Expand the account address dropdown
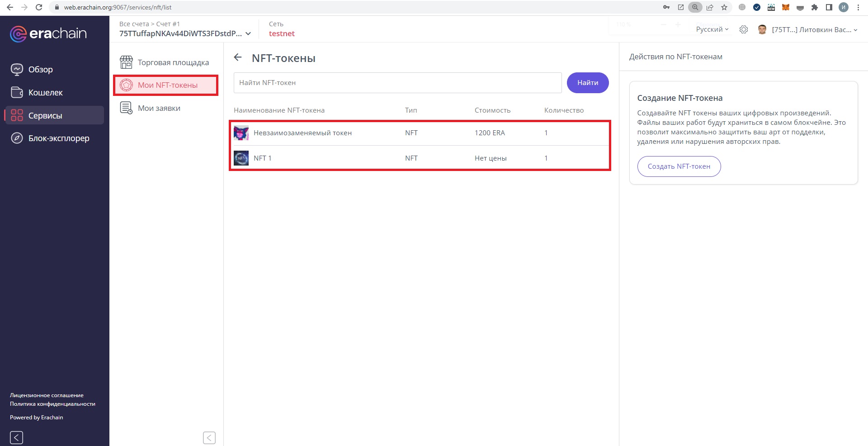The width and height of the screenshot is (868, 446). point(248,34)
